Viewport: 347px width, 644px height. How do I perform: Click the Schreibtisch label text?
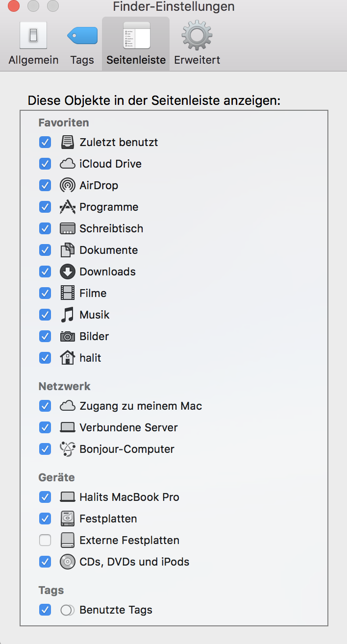[111, 228]
